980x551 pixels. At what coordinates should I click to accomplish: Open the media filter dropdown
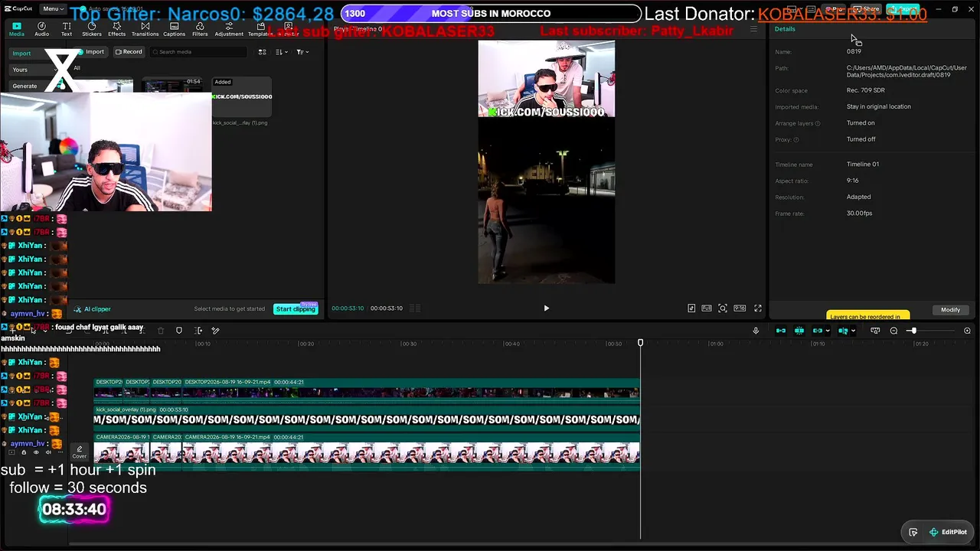coord(302,52)
